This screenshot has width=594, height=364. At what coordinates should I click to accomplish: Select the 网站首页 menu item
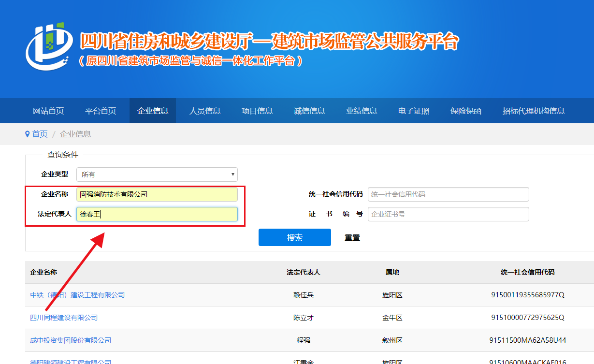click(48, 110)
